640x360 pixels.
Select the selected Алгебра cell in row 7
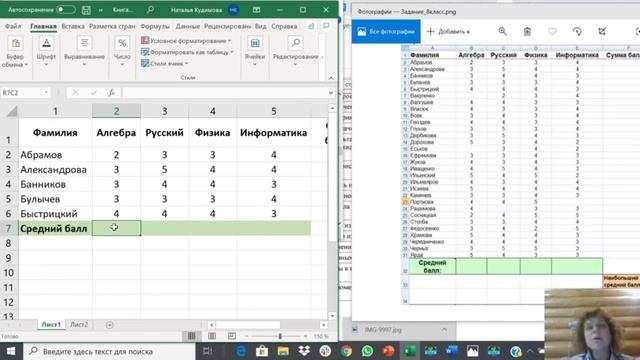[116, 228]
